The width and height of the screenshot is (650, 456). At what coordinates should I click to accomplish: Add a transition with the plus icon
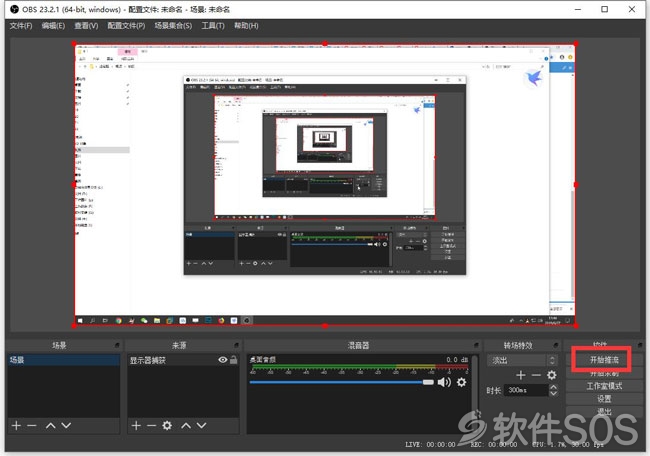click(x=521, y=375)
